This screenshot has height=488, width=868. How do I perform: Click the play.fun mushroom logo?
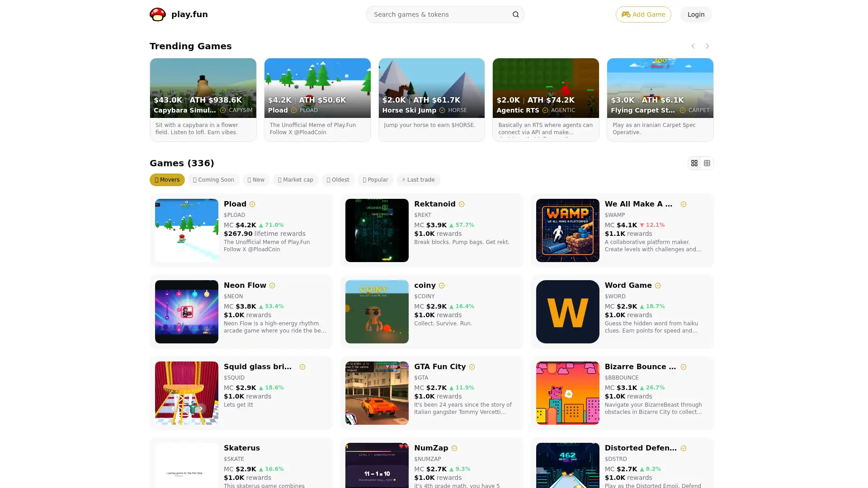(158, 14)
